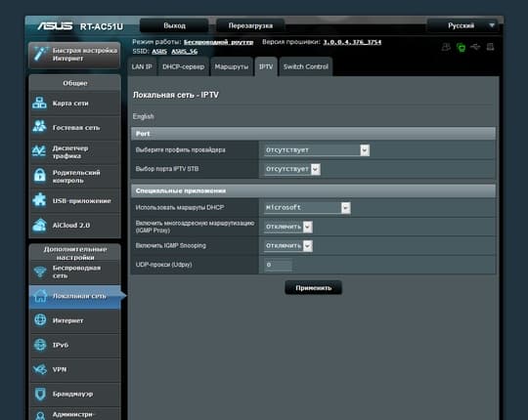Click the Диспетчер трафика traffic manager icon
The image size is (528, 420).
(x=39, y=151)
